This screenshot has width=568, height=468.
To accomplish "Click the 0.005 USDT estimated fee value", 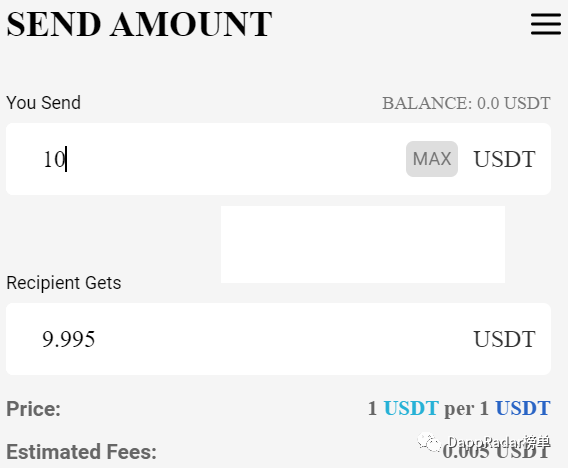I will pyautogui.click(x=496, y=452).
